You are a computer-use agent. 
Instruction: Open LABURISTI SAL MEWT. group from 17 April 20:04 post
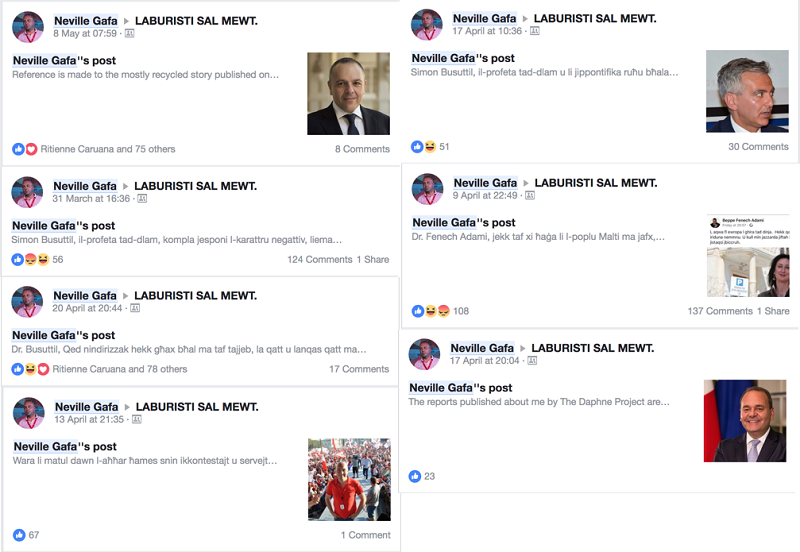(592, 348)
